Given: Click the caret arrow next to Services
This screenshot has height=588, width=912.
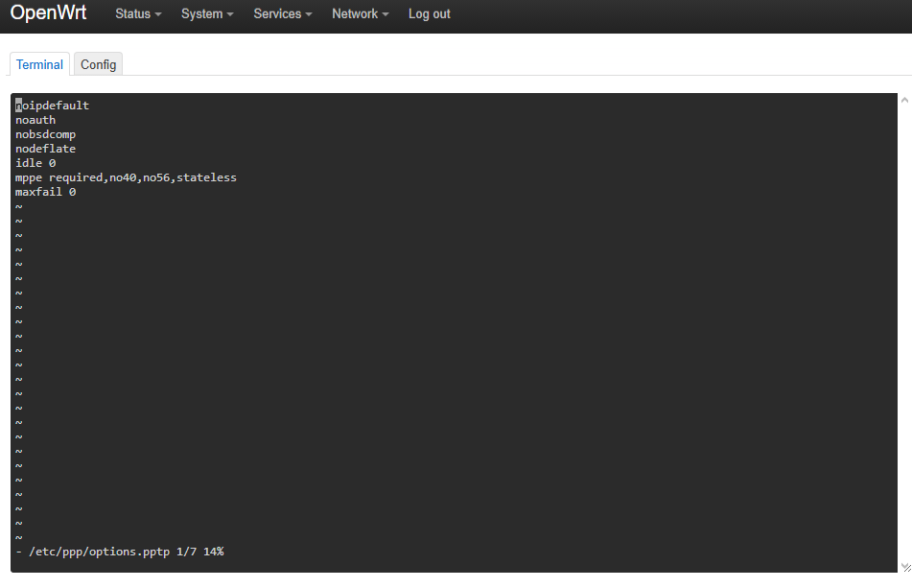Looking at the screenshot, I should click(309, 14).
